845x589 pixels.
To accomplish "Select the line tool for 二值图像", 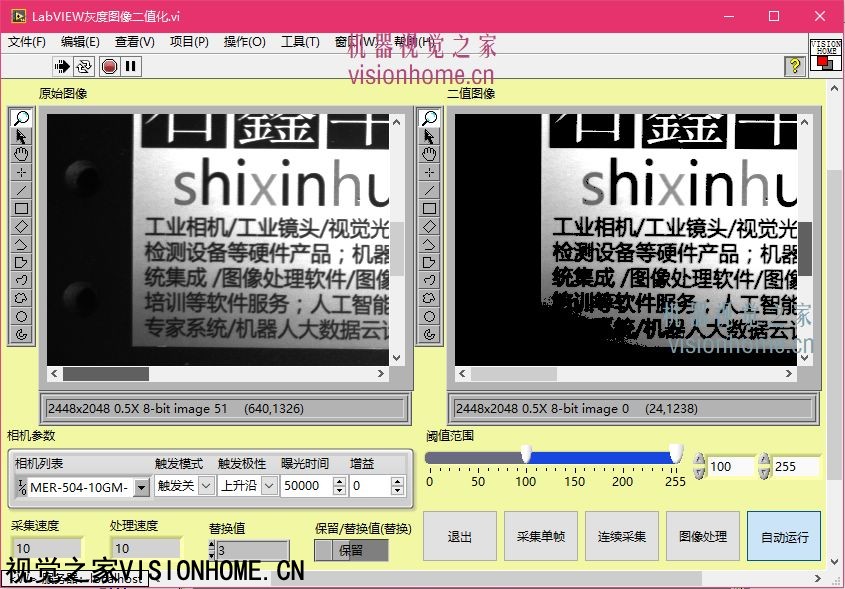I will [x=430, y=190].
